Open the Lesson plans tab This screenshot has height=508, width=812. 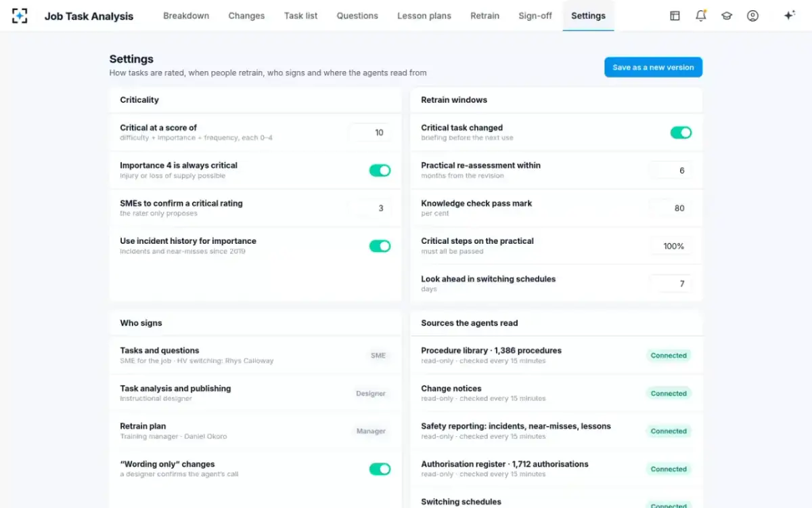pos(424,16)
